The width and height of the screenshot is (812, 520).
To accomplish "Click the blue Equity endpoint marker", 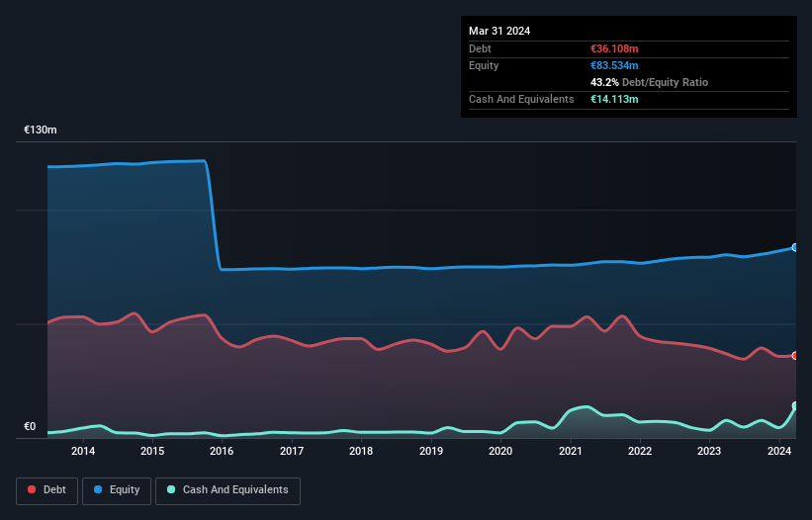I will [795, 248].
